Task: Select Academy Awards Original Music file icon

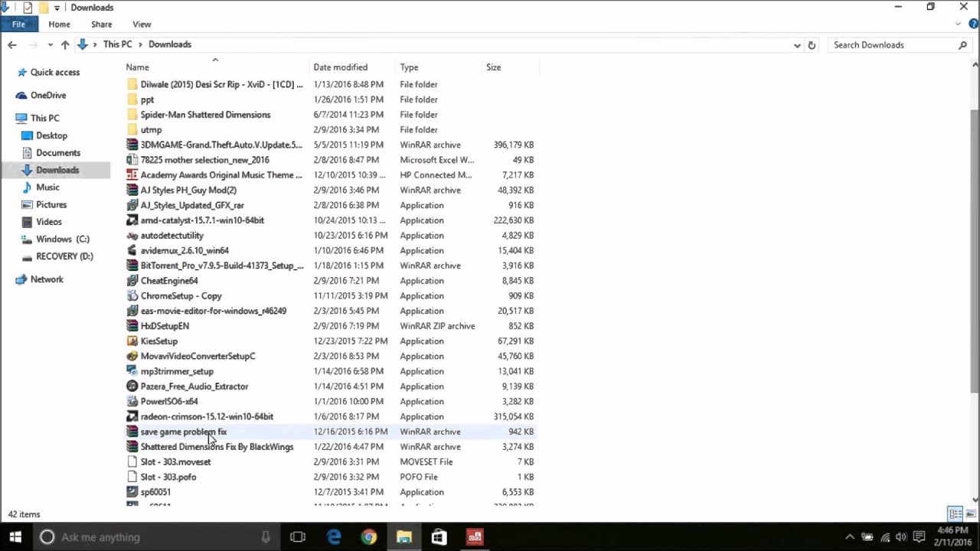Action: click(132, 174)
